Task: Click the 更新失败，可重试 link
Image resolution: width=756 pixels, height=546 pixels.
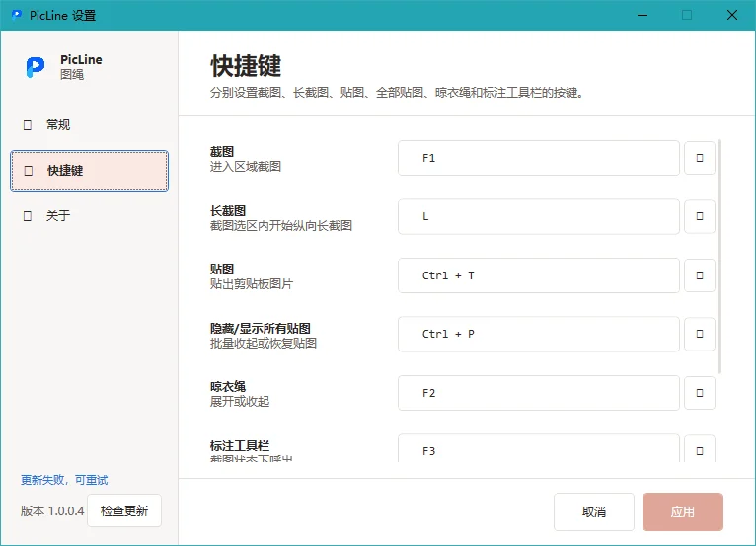Action: [x=64, y=480]
